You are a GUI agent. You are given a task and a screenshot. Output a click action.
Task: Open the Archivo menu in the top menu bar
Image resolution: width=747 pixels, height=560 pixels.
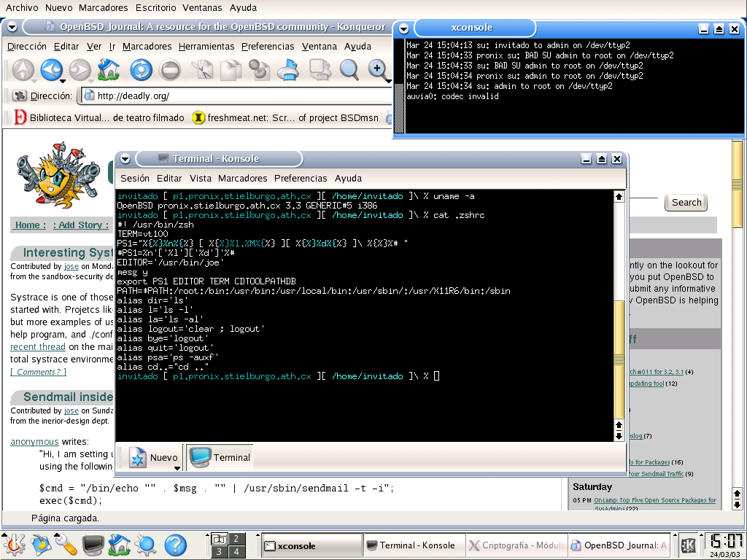(x=22, y=7)
